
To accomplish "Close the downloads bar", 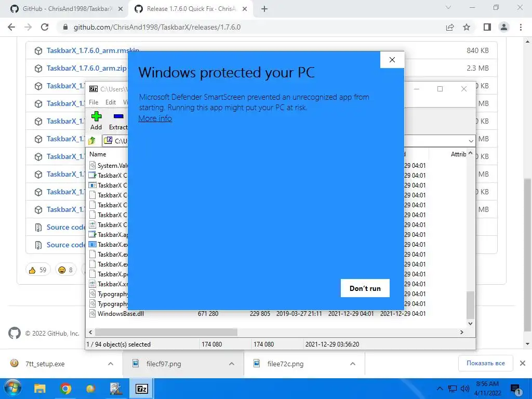I will 523,363.
